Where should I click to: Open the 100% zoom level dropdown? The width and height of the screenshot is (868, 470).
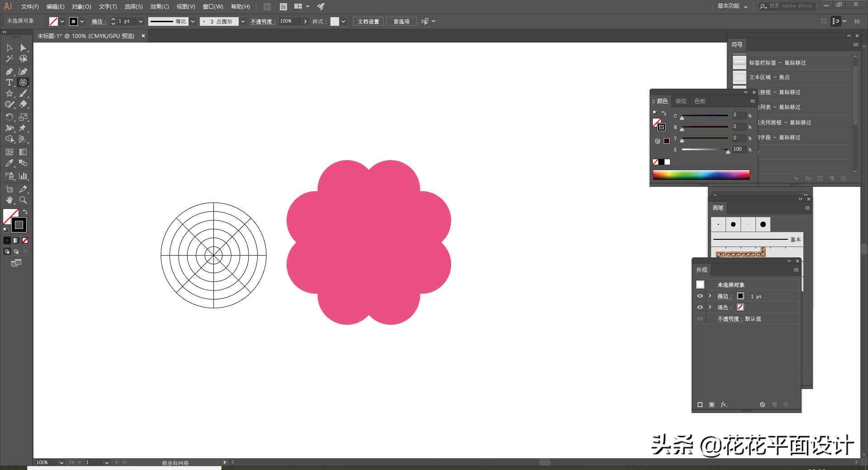[x=61, y=462]
